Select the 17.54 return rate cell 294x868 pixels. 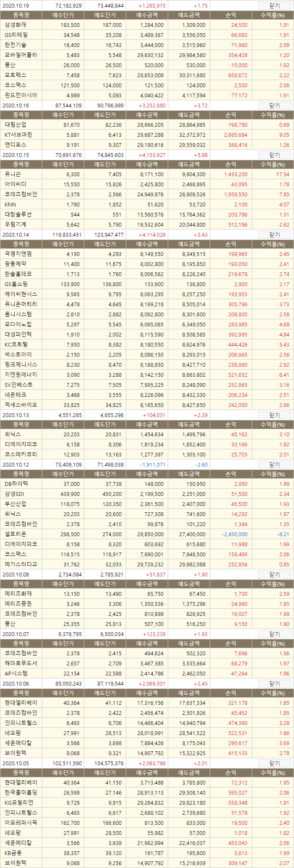pos(284,175)
